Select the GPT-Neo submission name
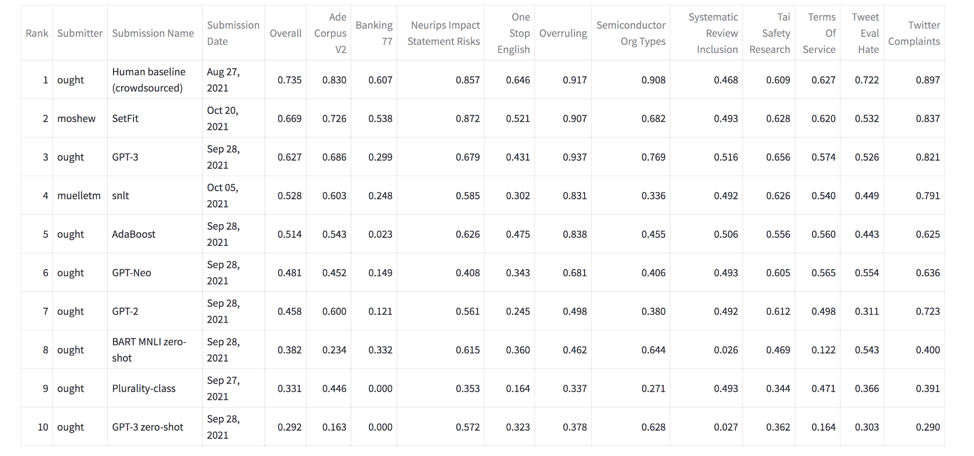 tap(132, 273)
